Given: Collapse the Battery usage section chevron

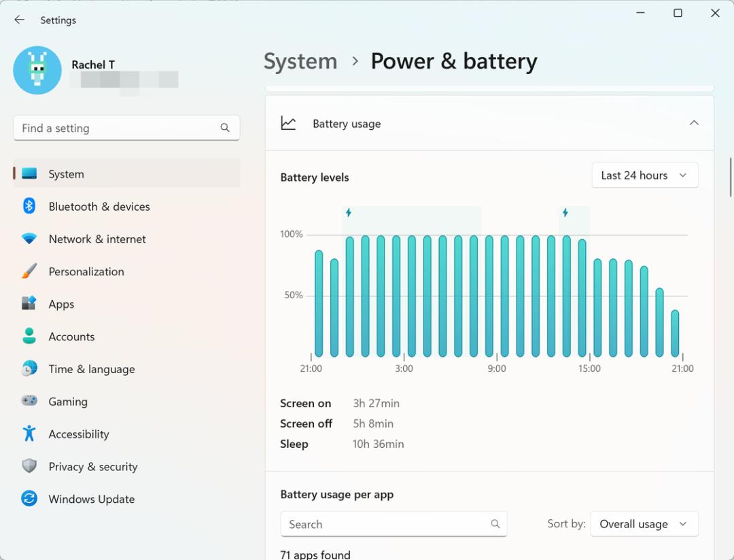Looking at the screenshot, I should coord(694,123).
